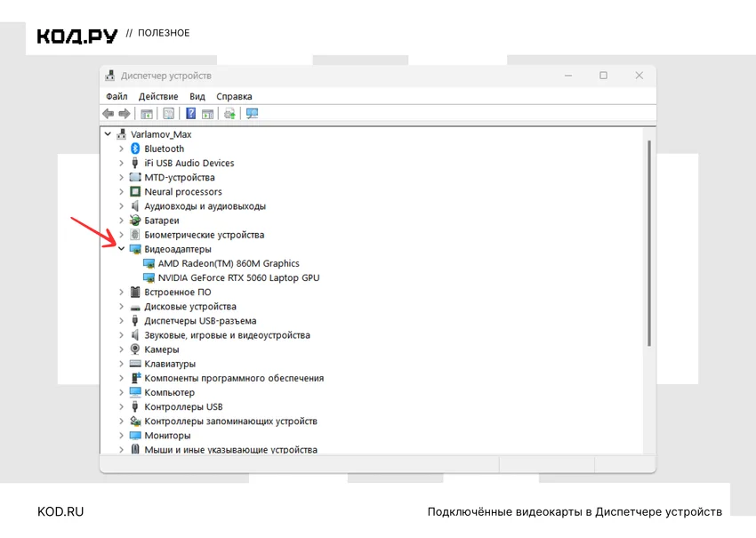
Task: Click the Device Manager title bar icon
Action: (110, 76)
